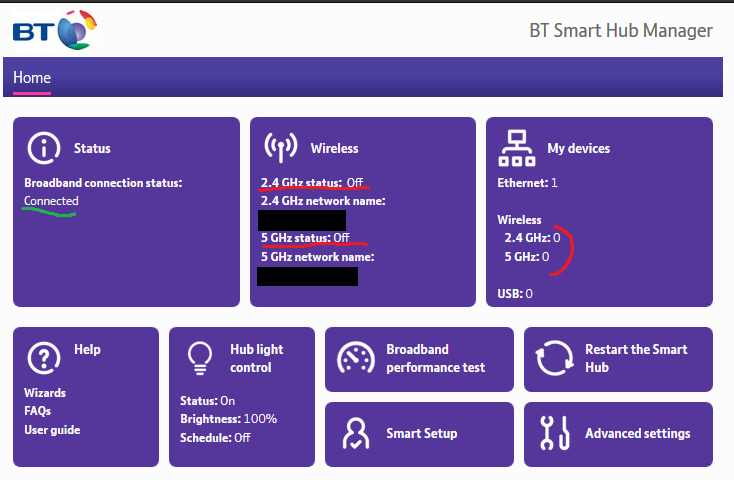This screenshot has width=734, height=480.
Task: Click the Wireless antenna icon
Action: [280, 147]
